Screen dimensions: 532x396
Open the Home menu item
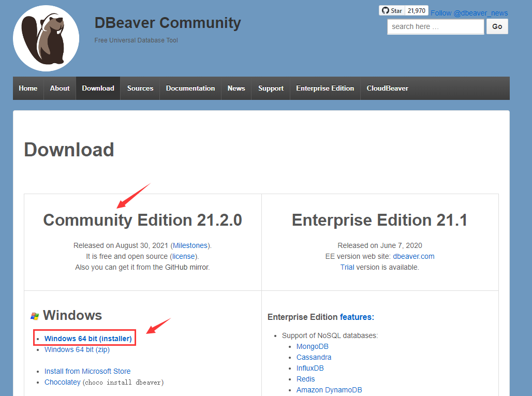[x=28, y=88]
